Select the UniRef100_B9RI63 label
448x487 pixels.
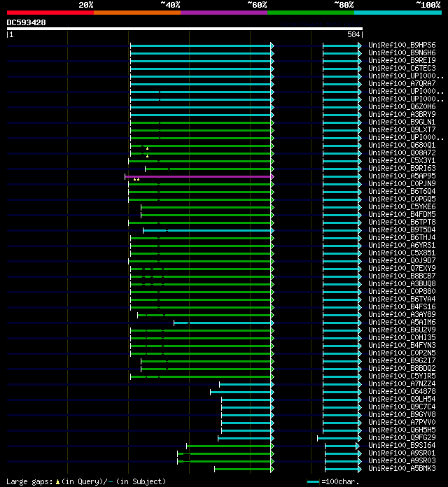pos(402,169)
